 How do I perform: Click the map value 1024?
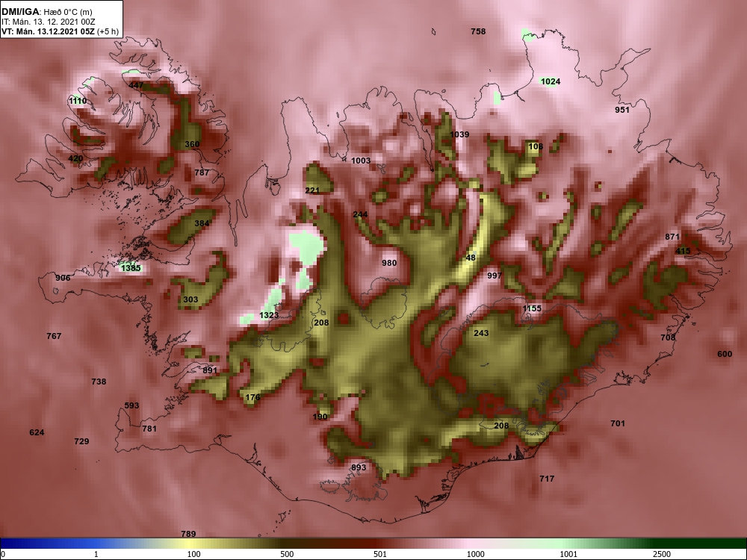pos(551,81)
